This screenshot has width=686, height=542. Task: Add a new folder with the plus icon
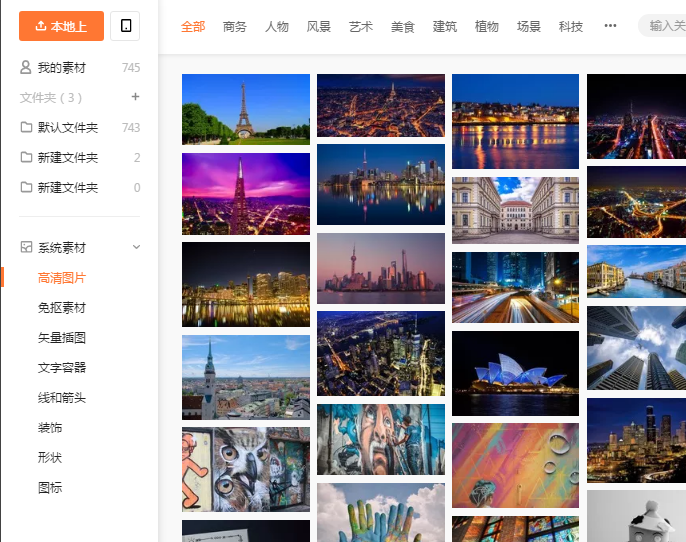tap(136, 97)
